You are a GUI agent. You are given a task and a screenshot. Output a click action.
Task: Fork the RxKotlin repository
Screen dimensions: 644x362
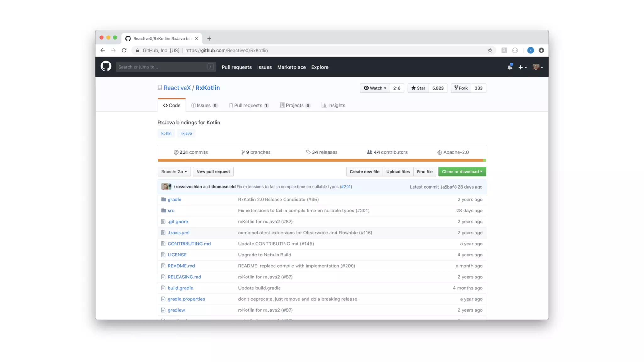461,88
